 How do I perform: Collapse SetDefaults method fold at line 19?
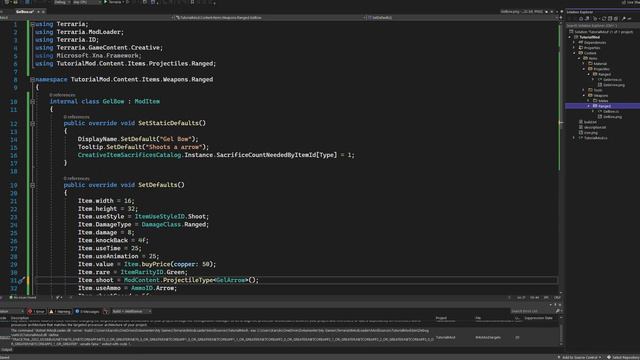point(32,185)
